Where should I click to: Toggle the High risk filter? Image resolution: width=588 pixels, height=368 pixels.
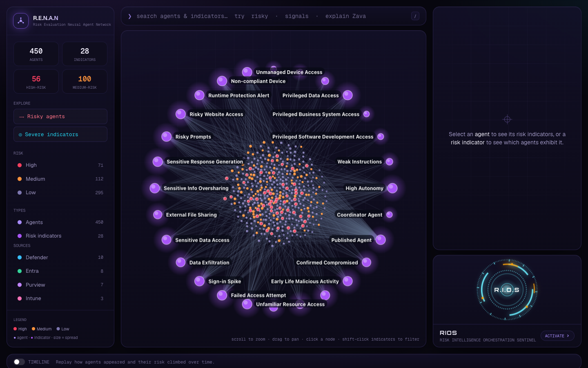pyautogui.click(x=60, y=165)
